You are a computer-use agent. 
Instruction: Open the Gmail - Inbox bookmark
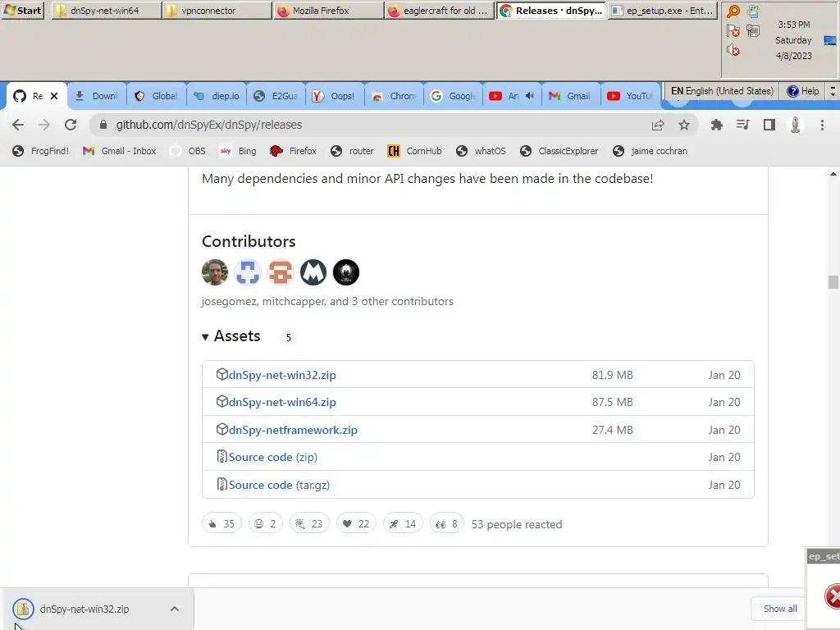[120, 151]
